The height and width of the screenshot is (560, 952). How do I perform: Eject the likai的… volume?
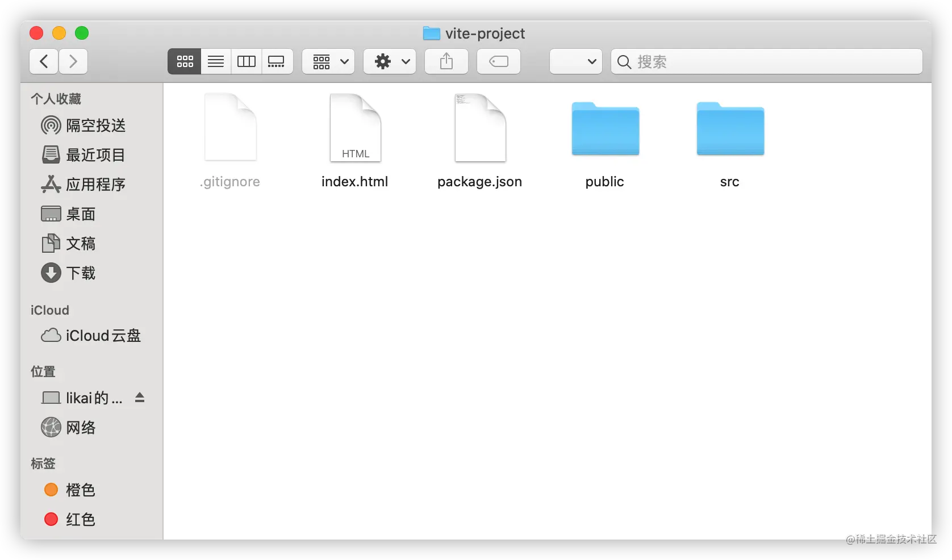(x=140, y=398)
